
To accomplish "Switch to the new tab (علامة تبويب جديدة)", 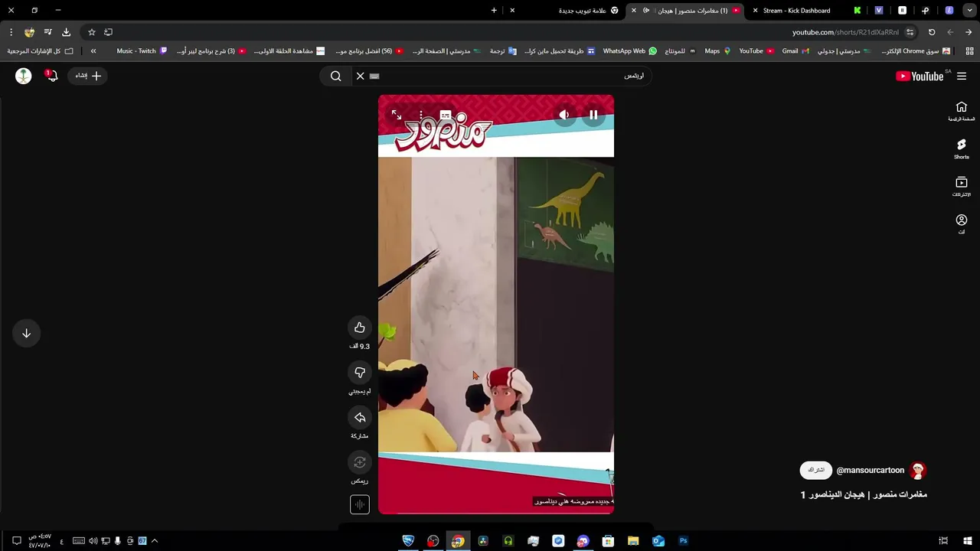I will (x=582, y=11).
